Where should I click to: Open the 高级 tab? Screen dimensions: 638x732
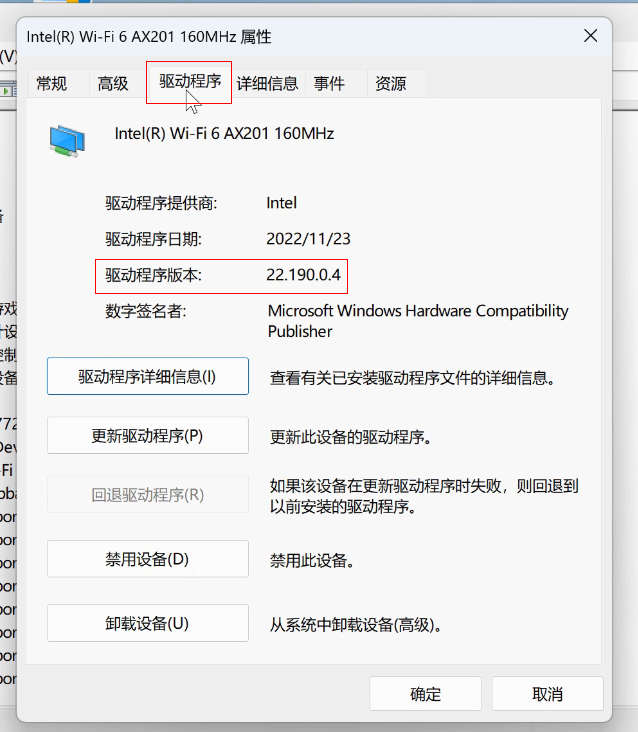[113, 84]
